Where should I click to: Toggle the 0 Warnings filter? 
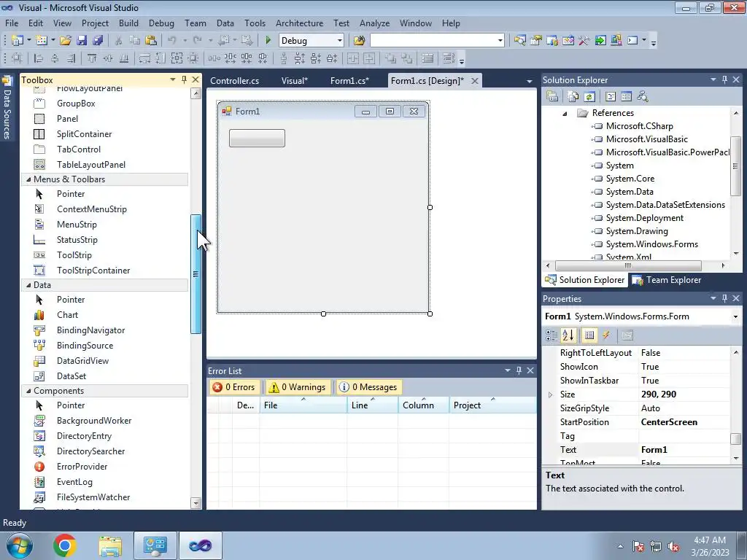[297, 387]
